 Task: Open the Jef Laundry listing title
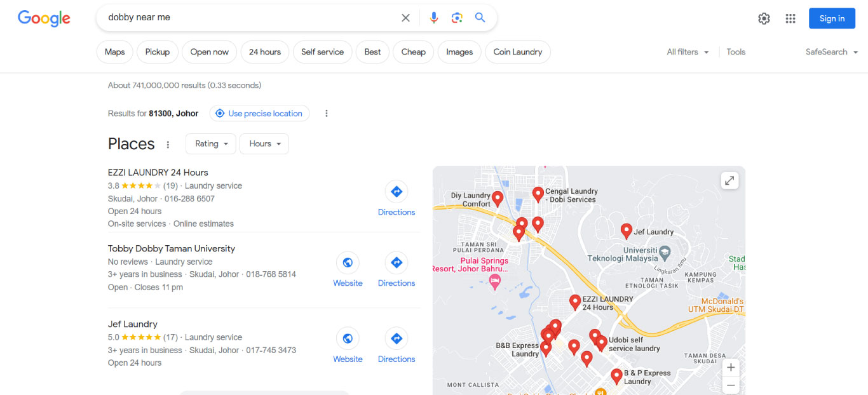(133, 325)
